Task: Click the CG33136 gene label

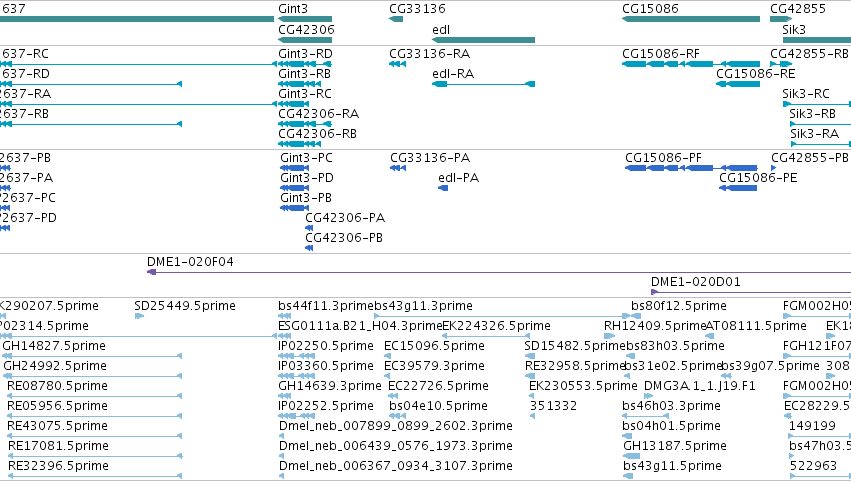Action: pyautogui.click(x=417, y=9)
